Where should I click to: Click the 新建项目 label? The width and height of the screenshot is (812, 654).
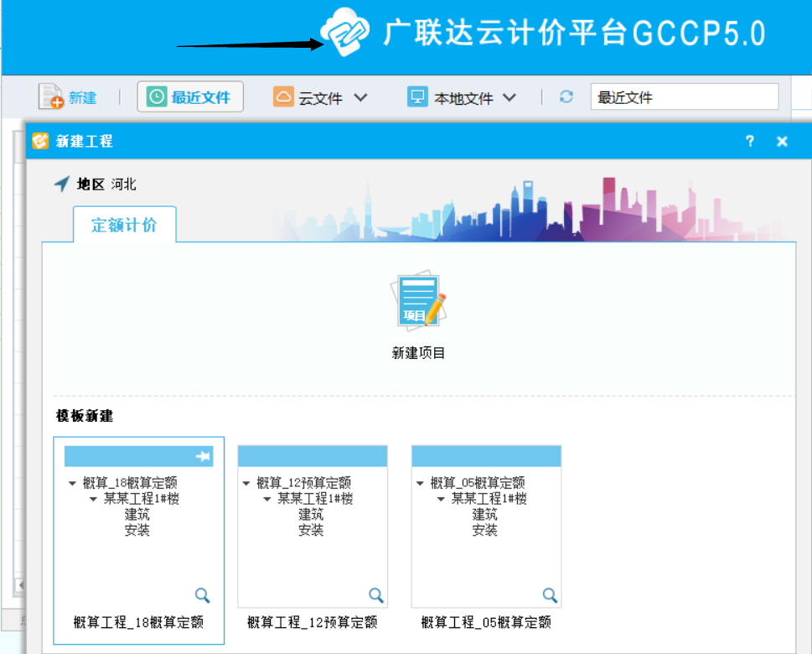click(x=418, y=353)
